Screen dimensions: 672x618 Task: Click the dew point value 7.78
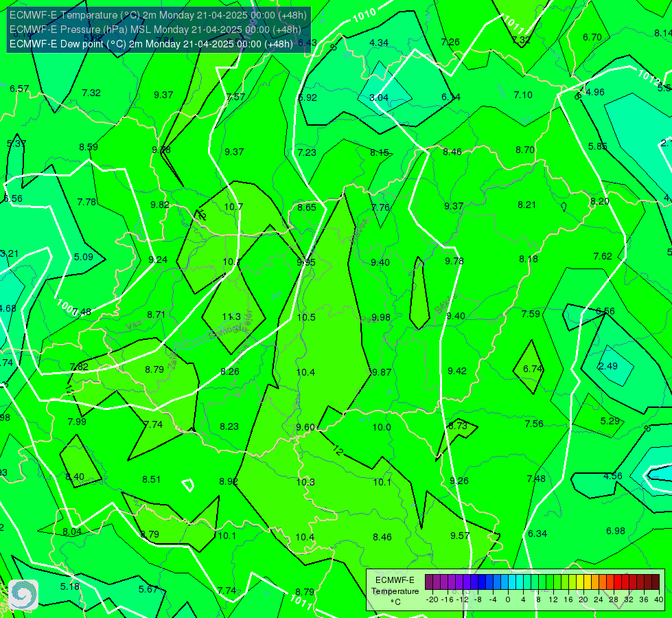point(86,202)
